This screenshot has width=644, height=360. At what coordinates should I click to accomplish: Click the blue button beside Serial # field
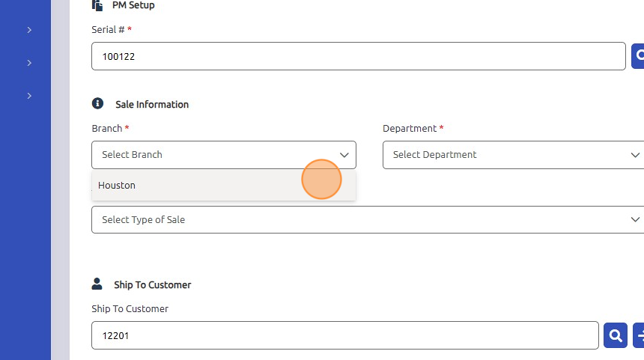point(638,56)
